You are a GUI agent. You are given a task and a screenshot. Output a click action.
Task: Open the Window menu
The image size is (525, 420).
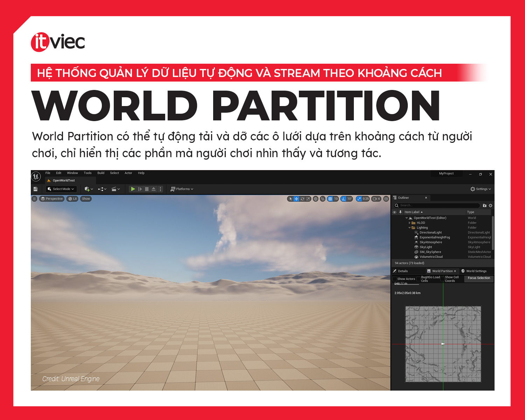pyautogui.click(x=72, y=173)
